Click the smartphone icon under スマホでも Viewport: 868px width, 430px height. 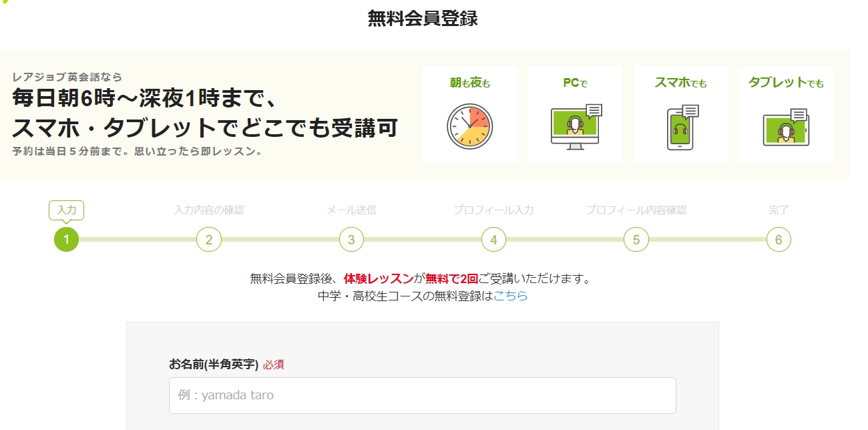[680, 127]
